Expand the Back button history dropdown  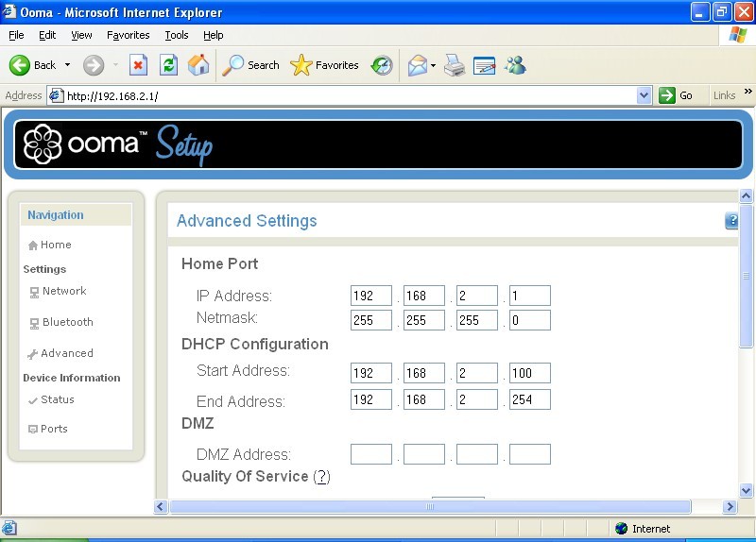[67, 65]
